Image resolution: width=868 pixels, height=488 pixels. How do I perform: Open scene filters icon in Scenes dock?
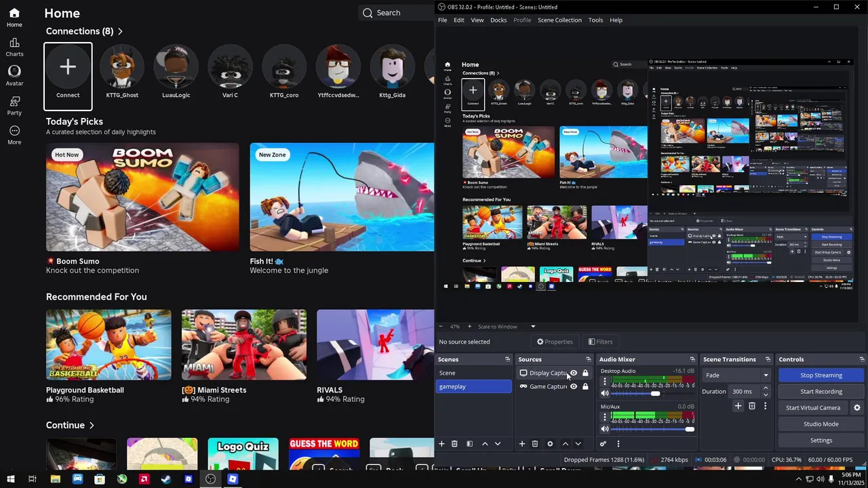[x=469, y=444]
